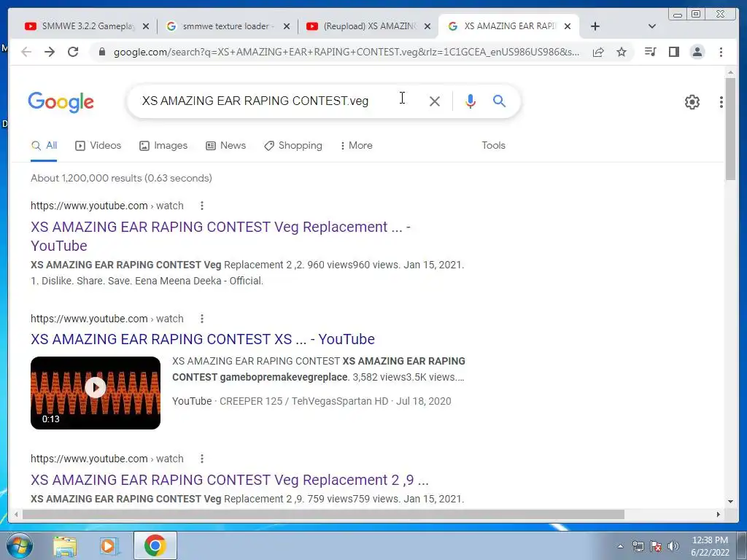Close the active XS AMAZING EAR tab
The height and width of the screenshot is (560, 747).
point(568,26)
